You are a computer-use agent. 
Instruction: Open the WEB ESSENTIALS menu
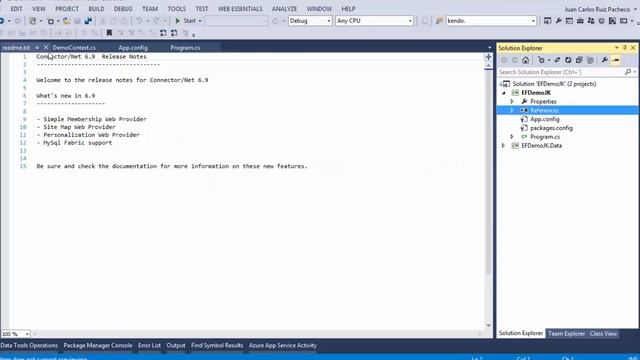tap(240, 9)
